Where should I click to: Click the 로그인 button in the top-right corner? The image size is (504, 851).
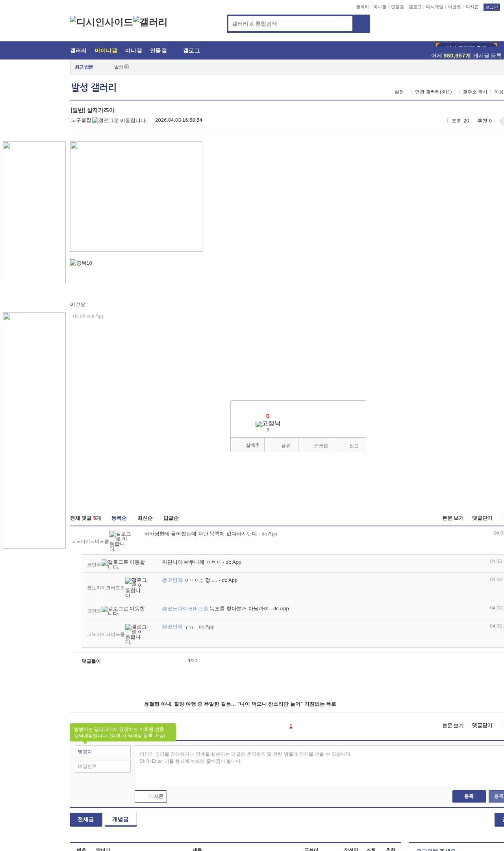point(491,7)
